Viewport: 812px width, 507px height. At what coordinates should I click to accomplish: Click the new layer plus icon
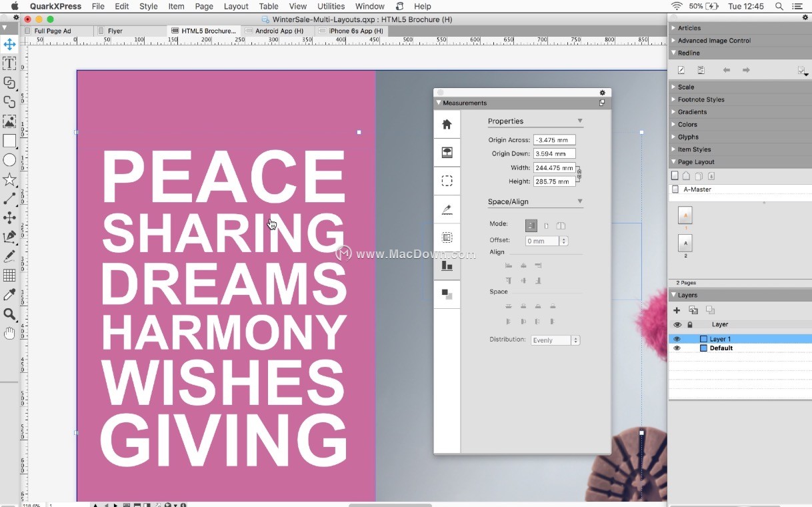click(677, 310)
